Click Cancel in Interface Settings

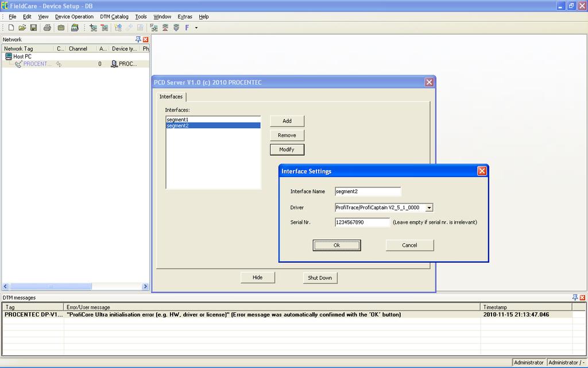point(409,245)
